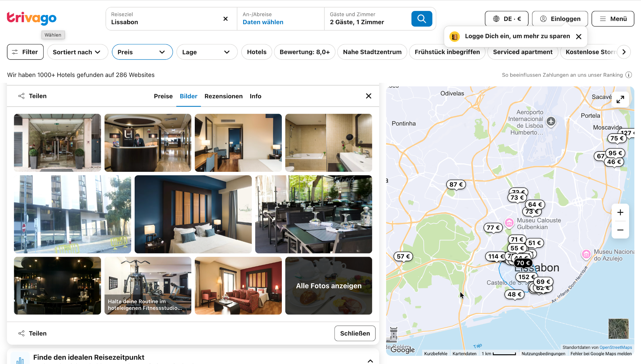Open the Menü hamburger menu

pyautogui.click(x=613, y=19)
